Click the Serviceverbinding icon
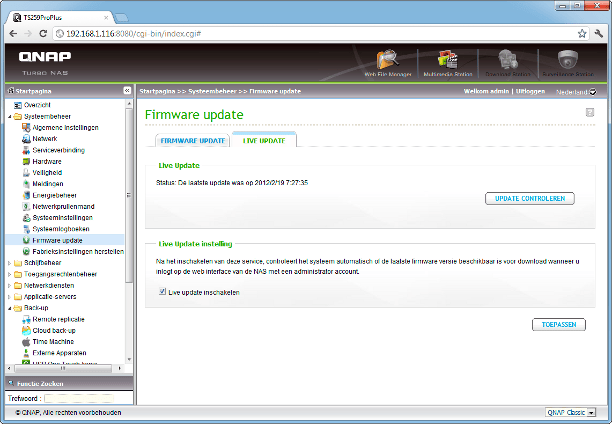 26,150
